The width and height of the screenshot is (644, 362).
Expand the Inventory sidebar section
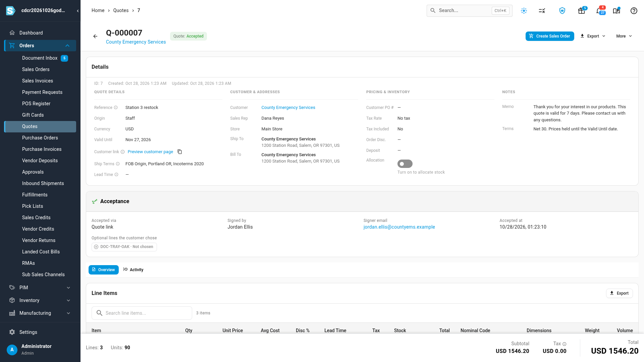(x=40, y=300)
